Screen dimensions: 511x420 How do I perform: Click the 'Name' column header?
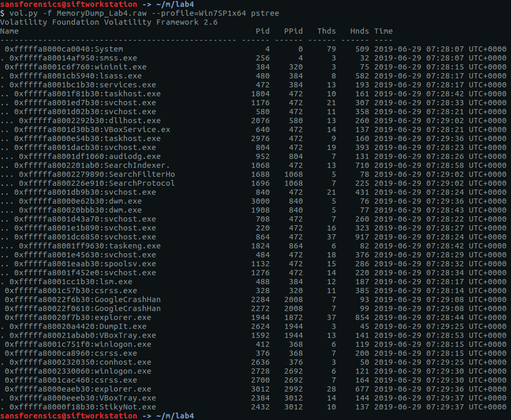9,31
